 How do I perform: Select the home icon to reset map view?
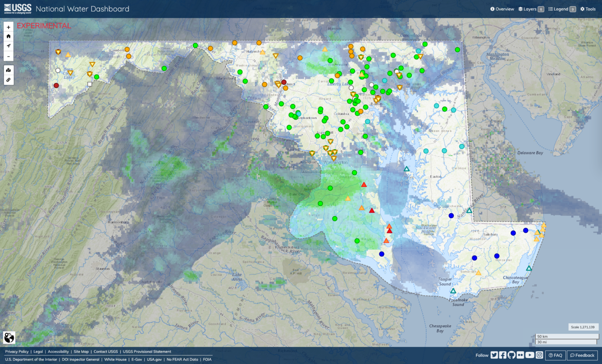(x=8, y=36)
